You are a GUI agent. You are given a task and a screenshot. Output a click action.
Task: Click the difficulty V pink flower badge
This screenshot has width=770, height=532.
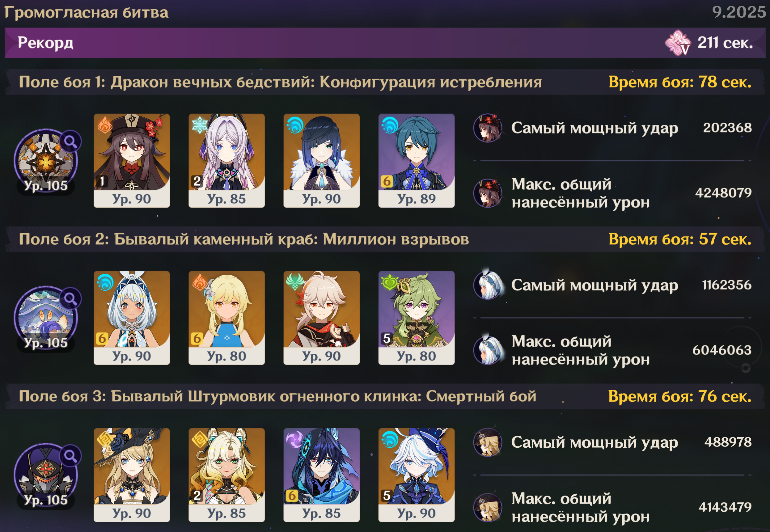[678, 43]
